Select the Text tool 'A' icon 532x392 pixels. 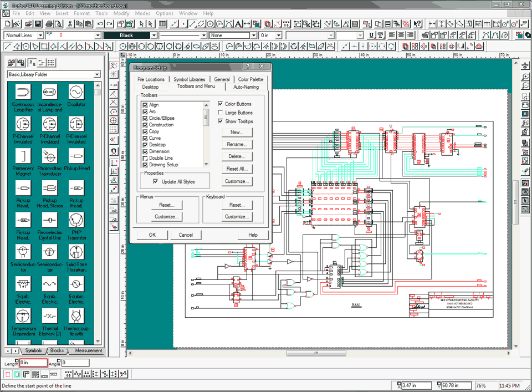click(x=238, y=24)
